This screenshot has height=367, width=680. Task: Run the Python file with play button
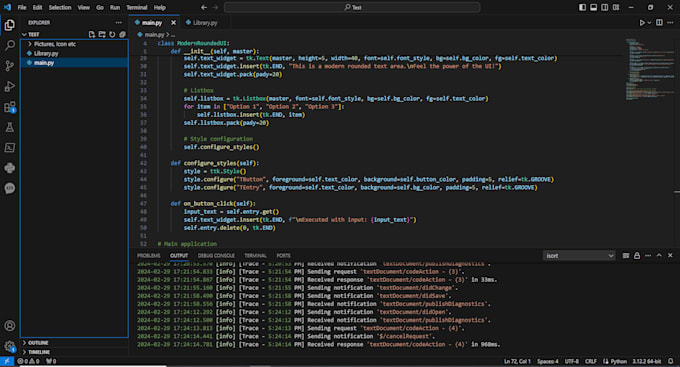(642, 23)
